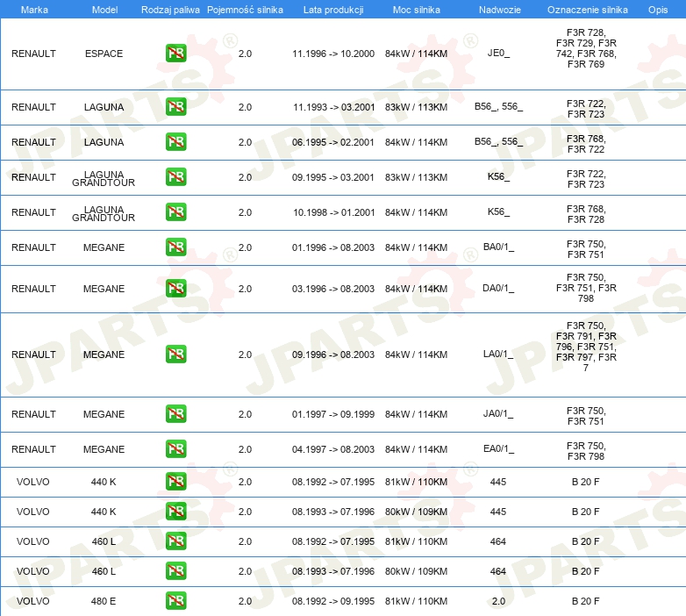Viewport: 686px width, 616px height.
Task: Click the Rodzaj paliwa column header
Action: click(170, 10)
